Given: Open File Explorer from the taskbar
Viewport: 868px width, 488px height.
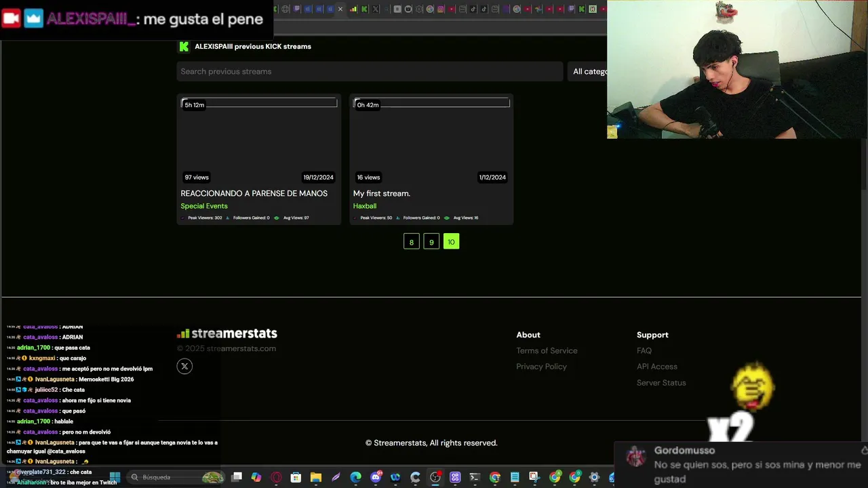Looking at the screenshot, I should click(315, 477).
